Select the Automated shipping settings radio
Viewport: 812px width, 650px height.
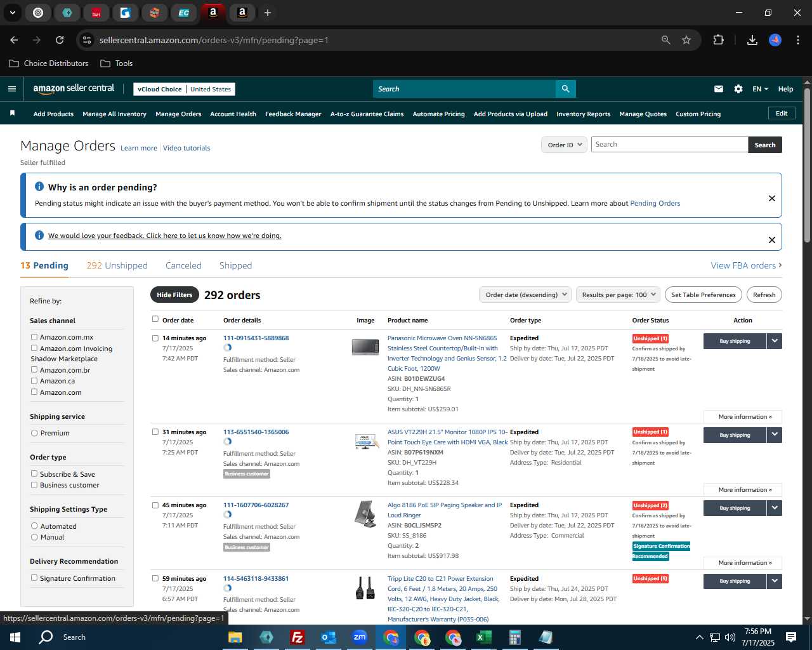point(34,526)
